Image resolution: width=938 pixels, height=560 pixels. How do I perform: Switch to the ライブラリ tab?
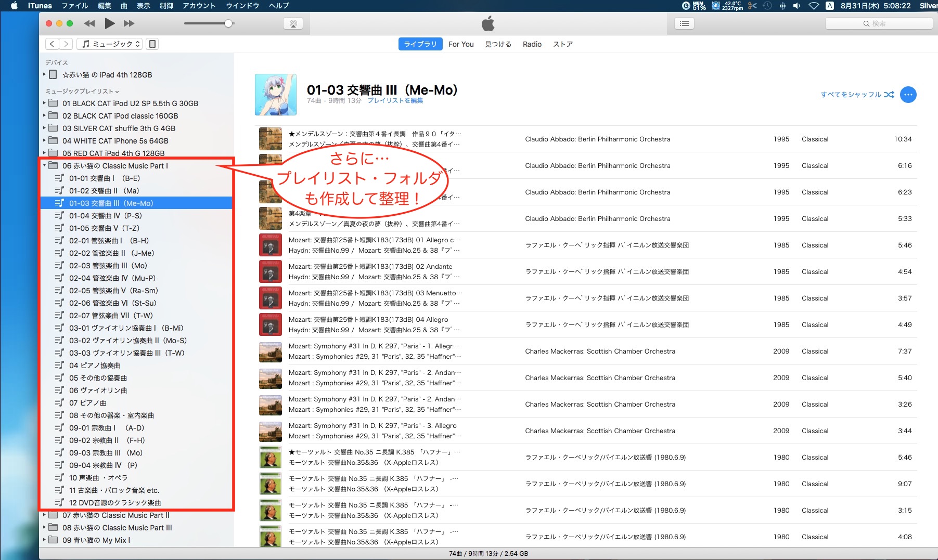point(420,44)
